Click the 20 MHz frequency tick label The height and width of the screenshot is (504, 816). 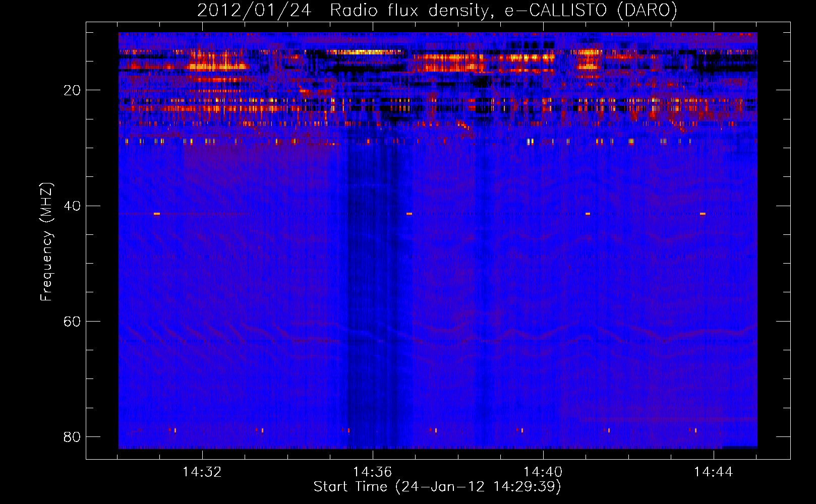coord(72,90)
